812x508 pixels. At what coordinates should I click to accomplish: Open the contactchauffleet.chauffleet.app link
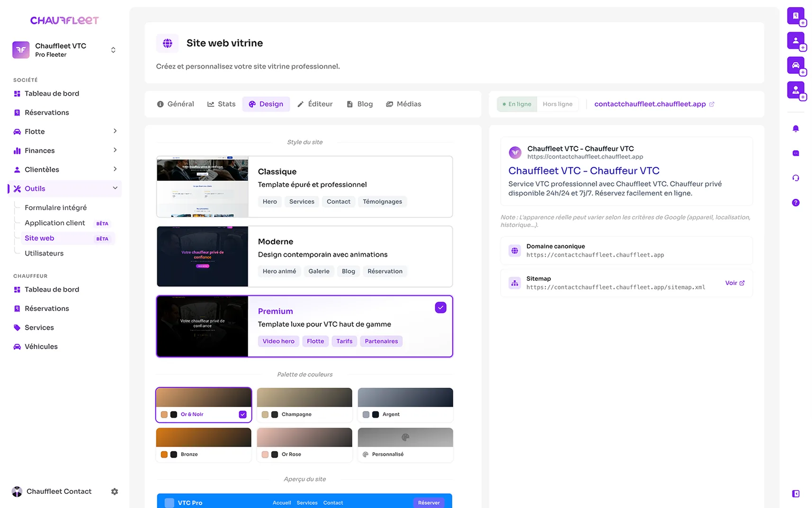pyautogui.click(x=650, y=104)
